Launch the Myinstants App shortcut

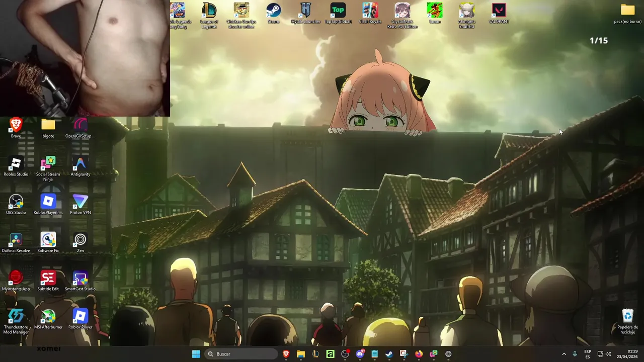click(x=16, y=281)
